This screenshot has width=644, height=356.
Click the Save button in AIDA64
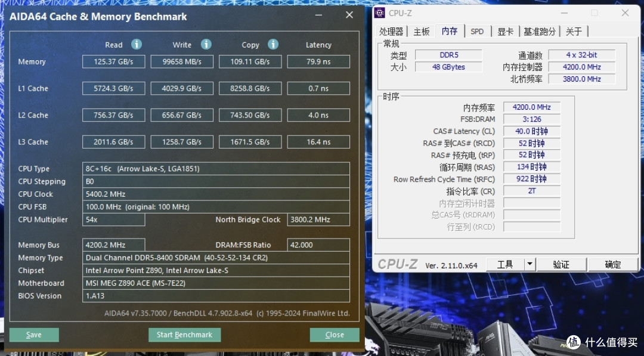(x=33, y=335)
